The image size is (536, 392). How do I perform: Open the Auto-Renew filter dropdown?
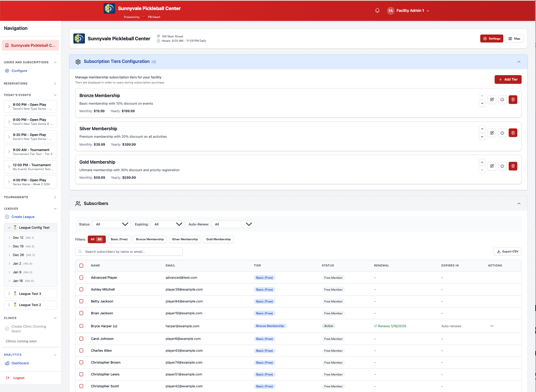[233, 224]
